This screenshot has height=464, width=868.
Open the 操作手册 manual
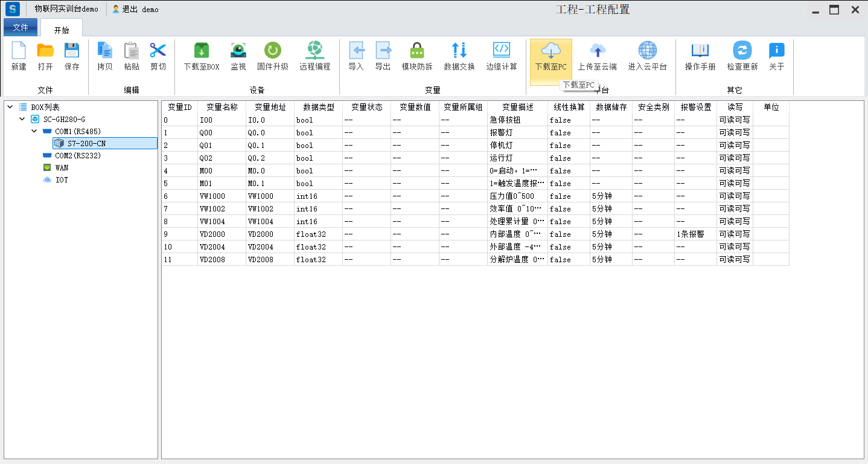[700, 57]
